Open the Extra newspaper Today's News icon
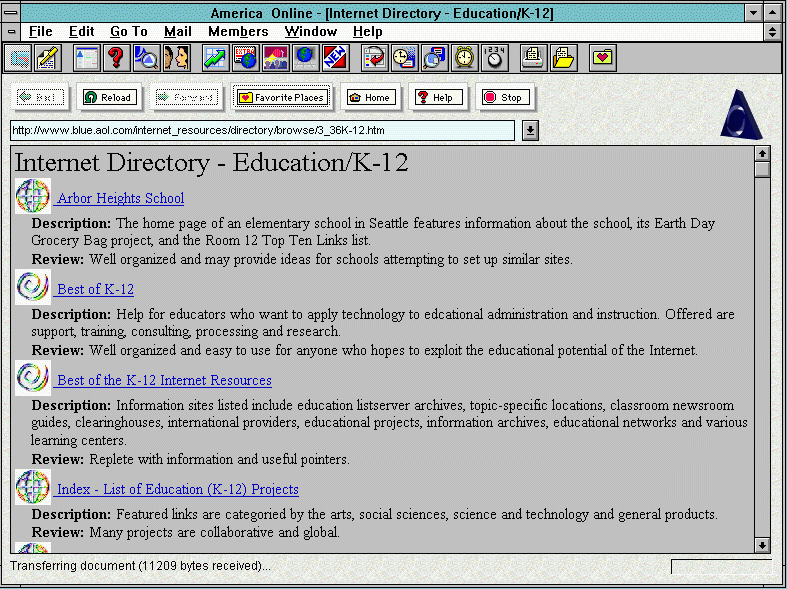The image size is (787, 589). (x=246, y=58)
